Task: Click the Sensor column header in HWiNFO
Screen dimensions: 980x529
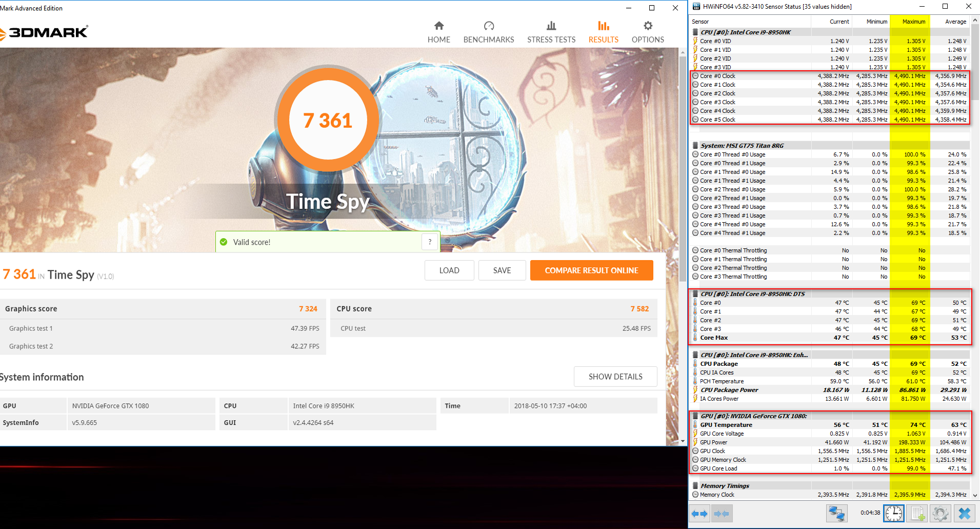Action: 750,22
